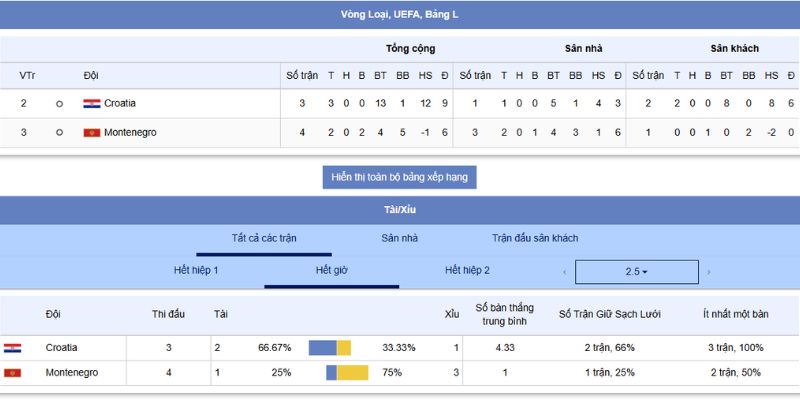Switch to the Tất cả các trận tab
This screenshot has width=800, height=400.
pyautogui.click(x=264, y=238)
